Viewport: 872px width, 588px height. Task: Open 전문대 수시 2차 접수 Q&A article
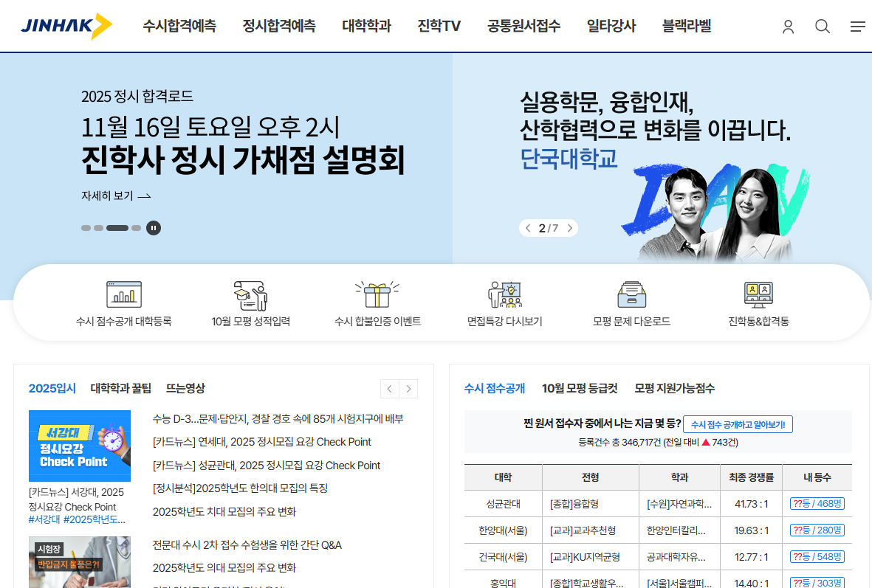[x=247, y=544]
